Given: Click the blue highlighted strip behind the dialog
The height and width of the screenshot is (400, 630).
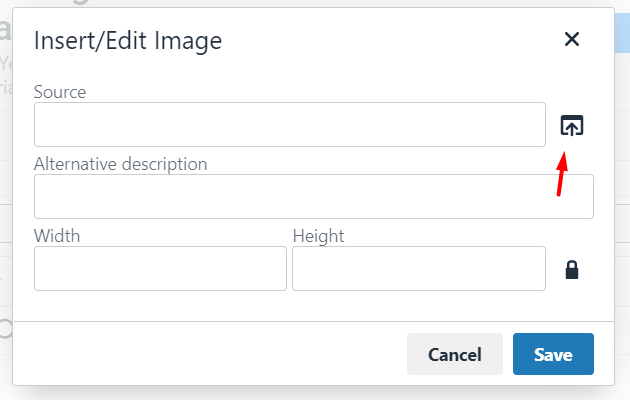Looking at the screenshot, I should pyautogui.click(x=622, y=33).
